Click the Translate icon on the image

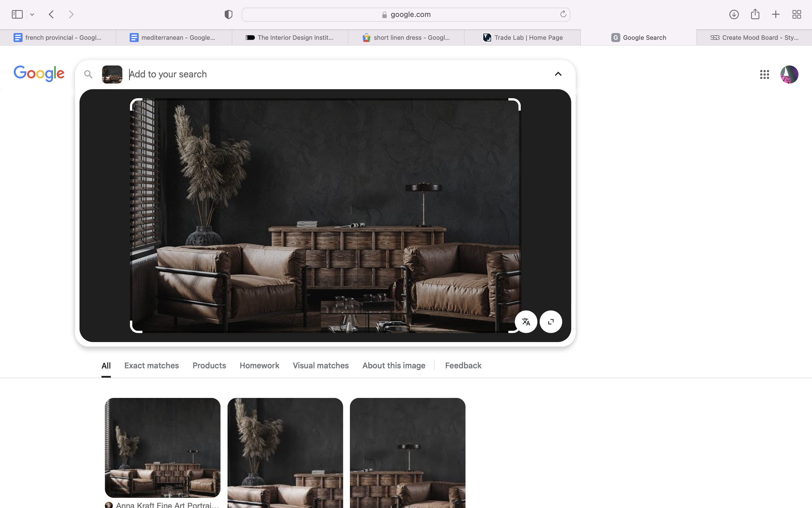pyautogui.click(x=526, y=322)
